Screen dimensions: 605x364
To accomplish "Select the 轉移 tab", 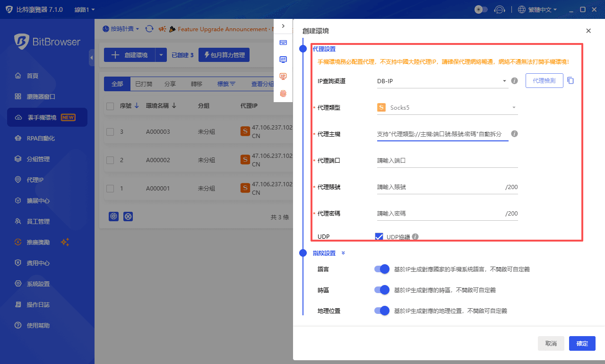I will point(197,84).
